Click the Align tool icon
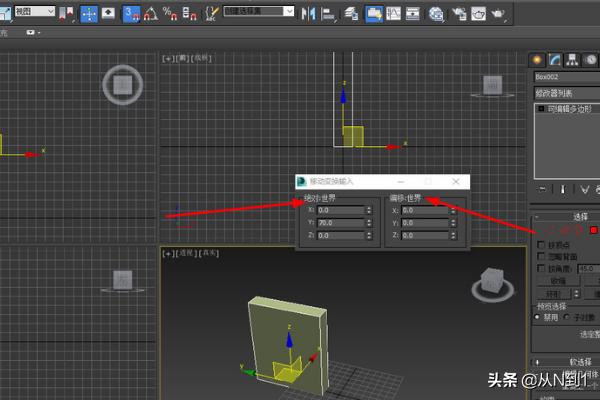This screenshot has height=400, width=600. 328,14
